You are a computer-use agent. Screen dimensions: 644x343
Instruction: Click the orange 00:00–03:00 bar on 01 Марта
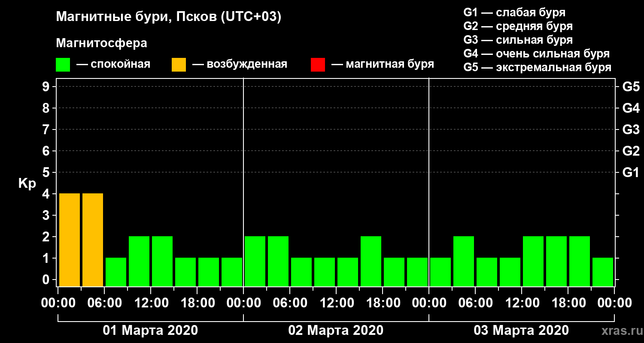click(70, 240)
